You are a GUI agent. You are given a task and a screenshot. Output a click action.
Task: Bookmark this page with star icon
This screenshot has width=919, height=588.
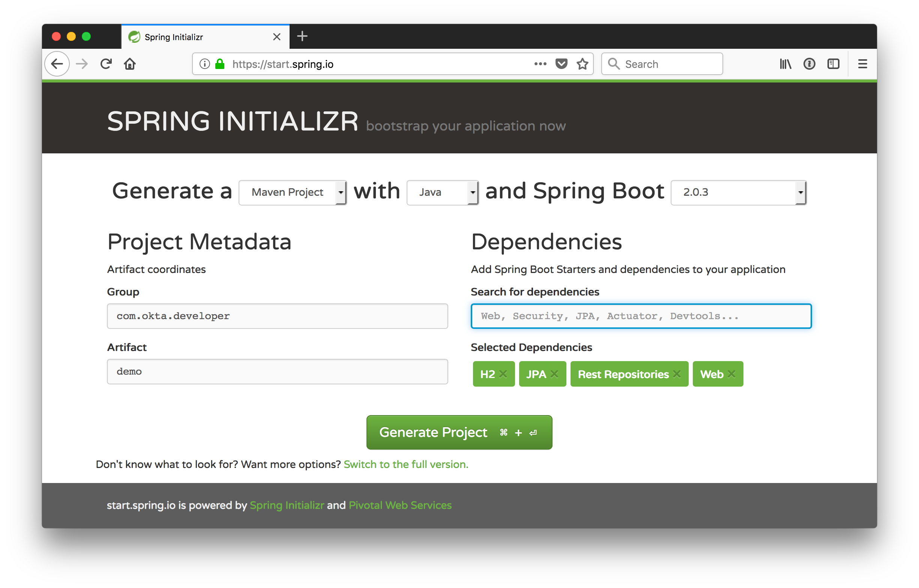click(x=582, y=64)
